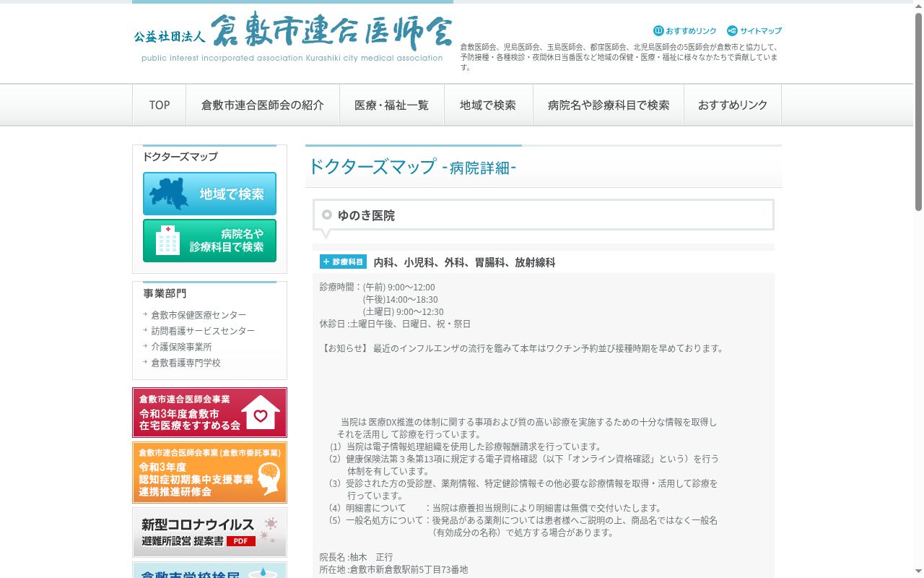
Task: Click the green 病院名や診療科目で検索 sidebar button
Action: [x=209, y=241]
